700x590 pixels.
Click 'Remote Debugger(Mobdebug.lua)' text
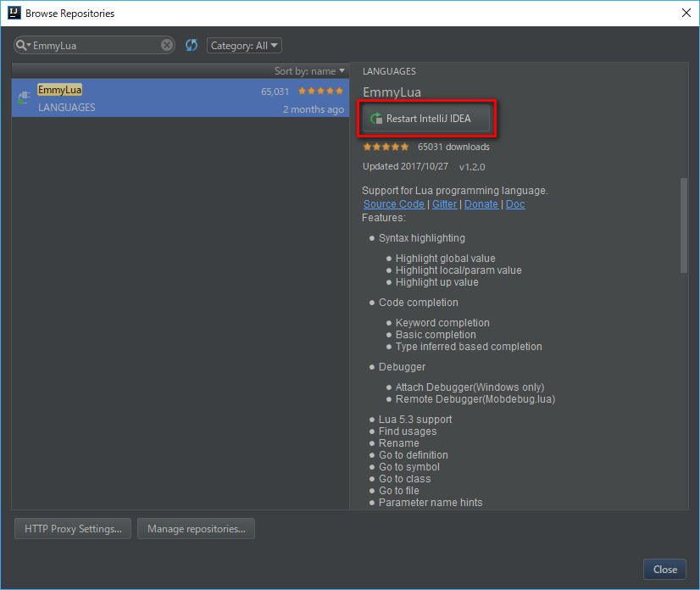[x=475, y=399]
